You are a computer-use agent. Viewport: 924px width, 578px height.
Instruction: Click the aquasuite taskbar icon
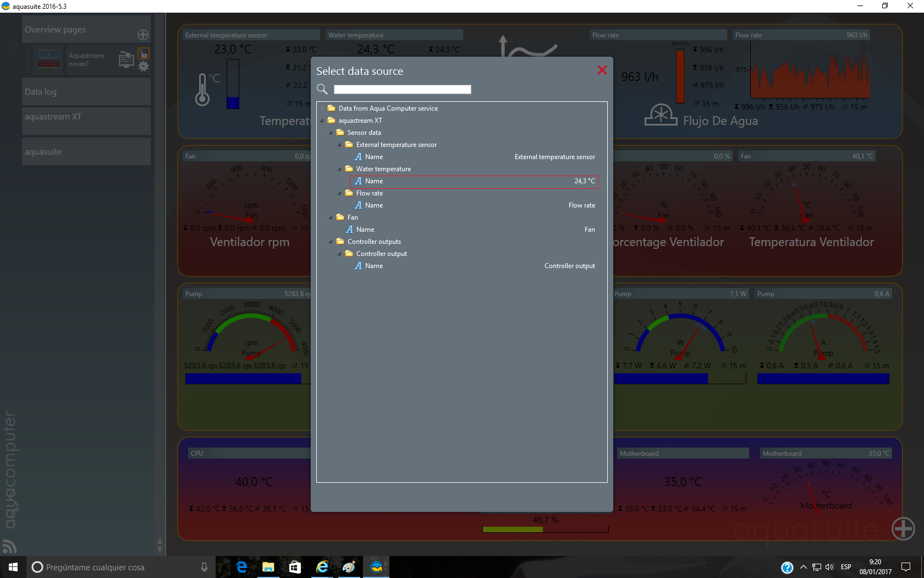(376, 567)
